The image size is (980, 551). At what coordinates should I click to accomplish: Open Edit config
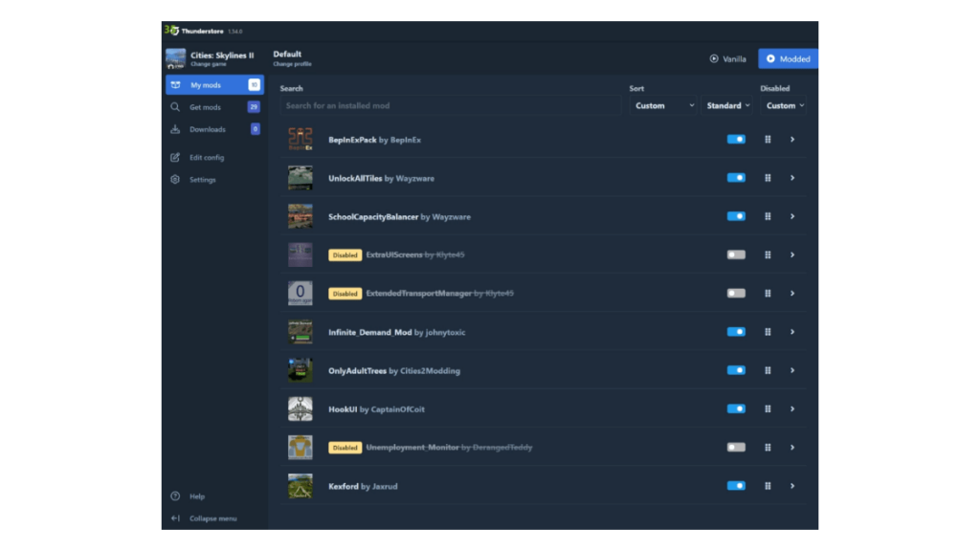tap(215, 158)
